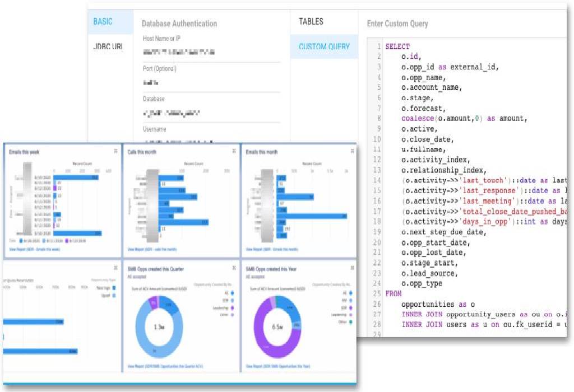Screen dimensions: 574x392
Task: Click line number 12 in the editor gutter
Action: [x=377, y=160]
